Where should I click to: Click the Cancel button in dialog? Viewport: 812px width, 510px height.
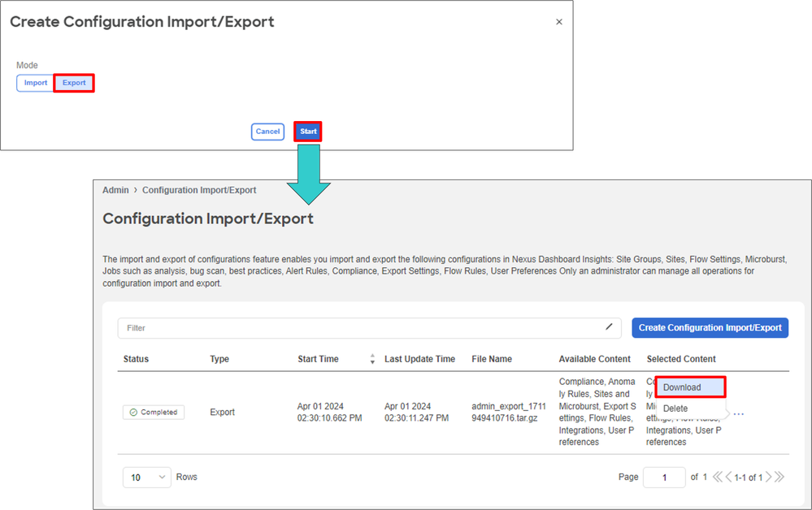pos(267,132)
